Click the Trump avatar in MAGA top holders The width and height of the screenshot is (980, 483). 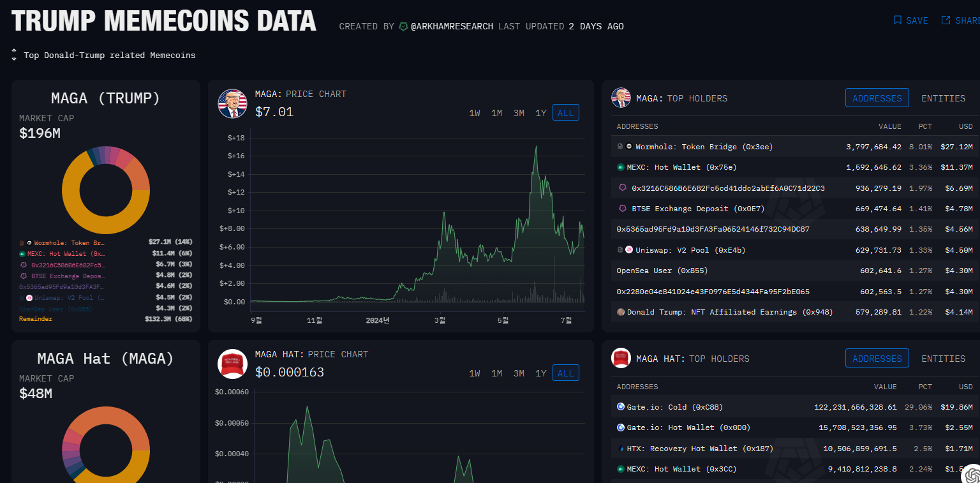point(621,98)
